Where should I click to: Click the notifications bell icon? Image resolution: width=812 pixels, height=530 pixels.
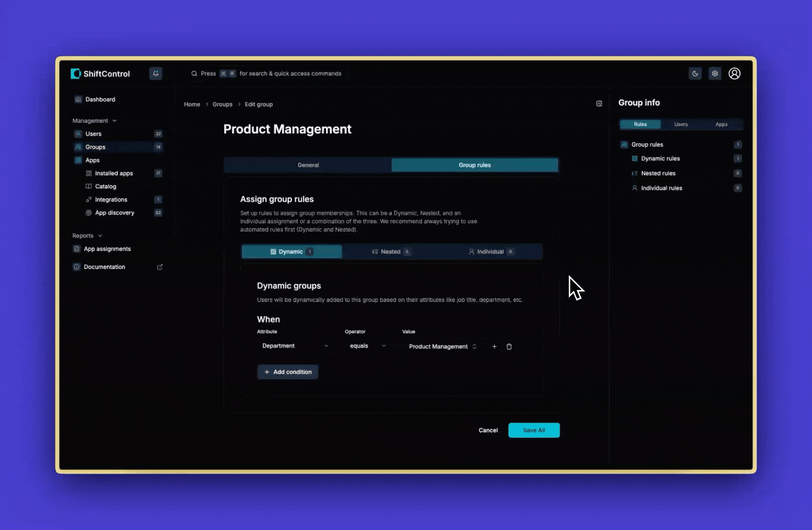tap(155, 74)
